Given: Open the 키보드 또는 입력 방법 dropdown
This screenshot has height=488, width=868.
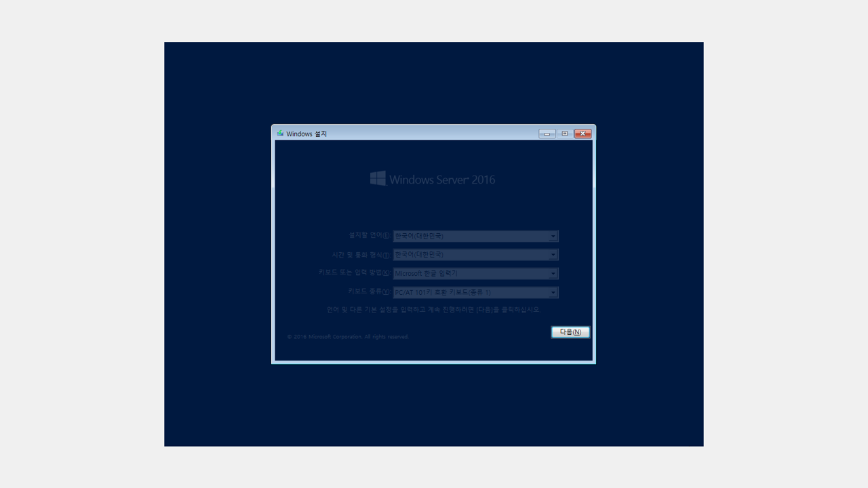Looking at the screenshot, I should coord(475,274).
